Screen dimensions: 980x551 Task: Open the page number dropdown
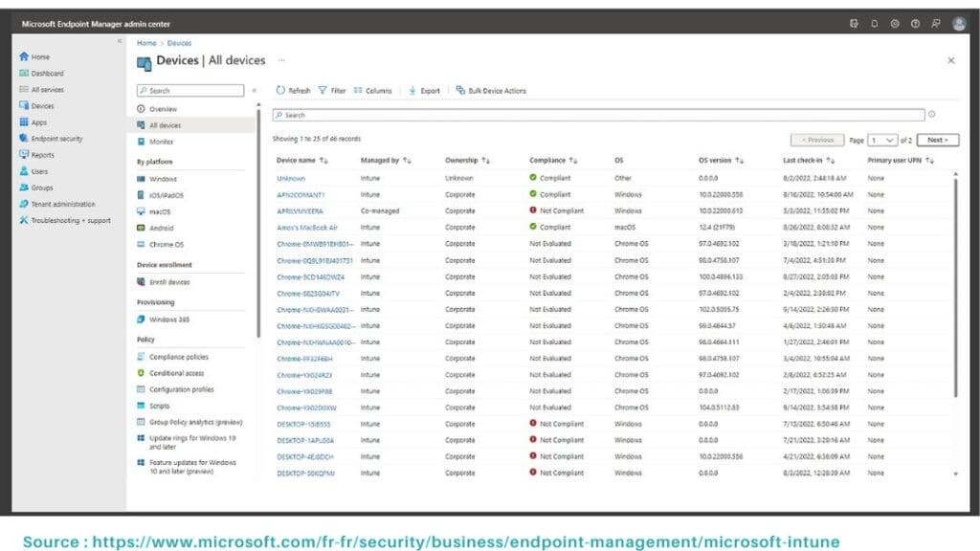pyautogui.click(x=883, y=140)
